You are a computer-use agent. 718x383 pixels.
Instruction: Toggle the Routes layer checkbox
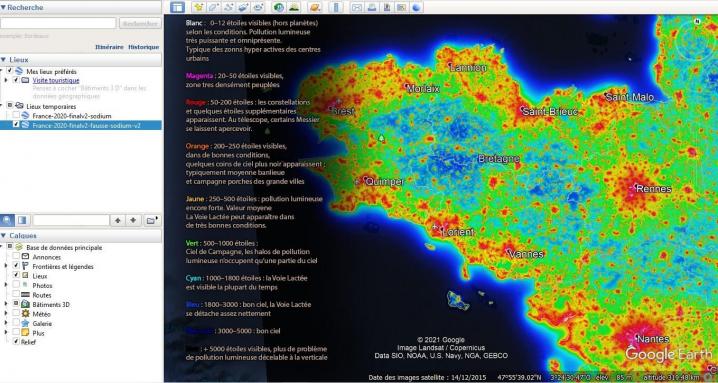click(16, 295)
